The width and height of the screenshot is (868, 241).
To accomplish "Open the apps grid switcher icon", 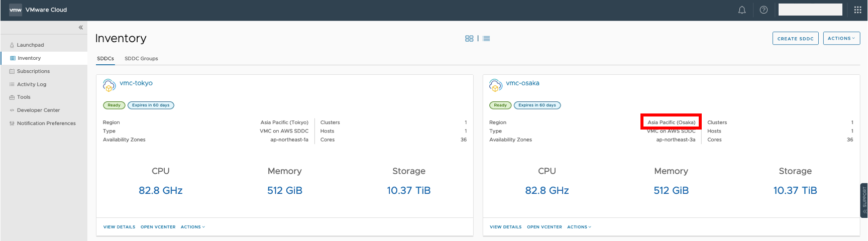I will click(x=857, y=10).
